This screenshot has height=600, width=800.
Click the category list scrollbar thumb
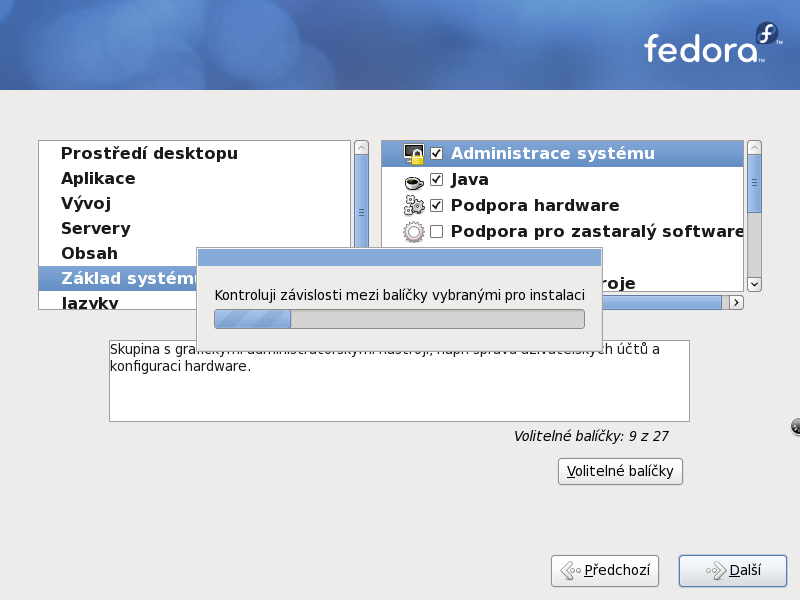tap(361, 202)
